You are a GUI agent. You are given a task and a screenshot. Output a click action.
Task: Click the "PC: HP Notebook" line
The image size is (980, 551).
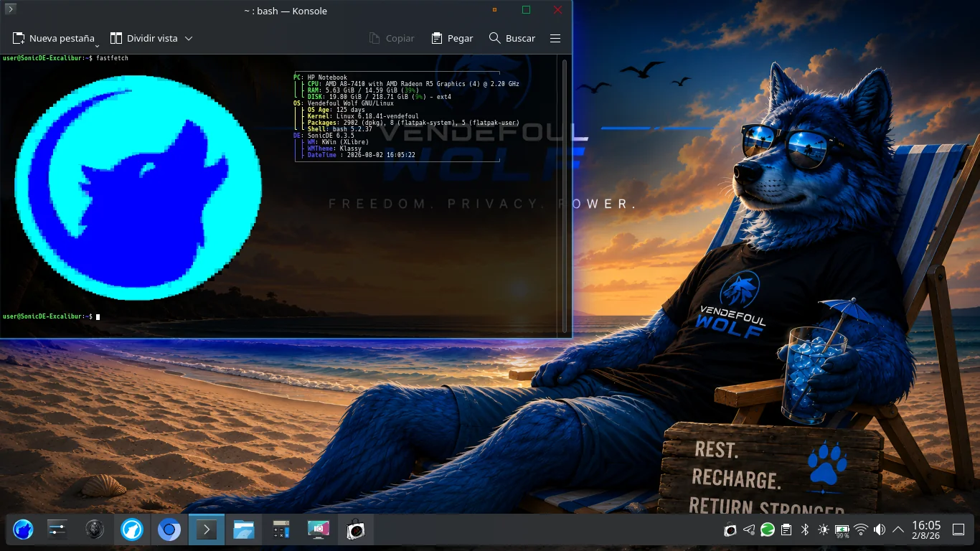click(x=320, y=77)
